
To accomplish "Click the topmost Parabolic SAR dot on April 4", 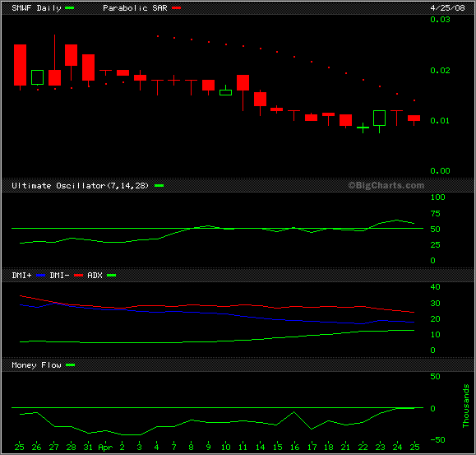I will pyautogui.click(x=158, y=36).
